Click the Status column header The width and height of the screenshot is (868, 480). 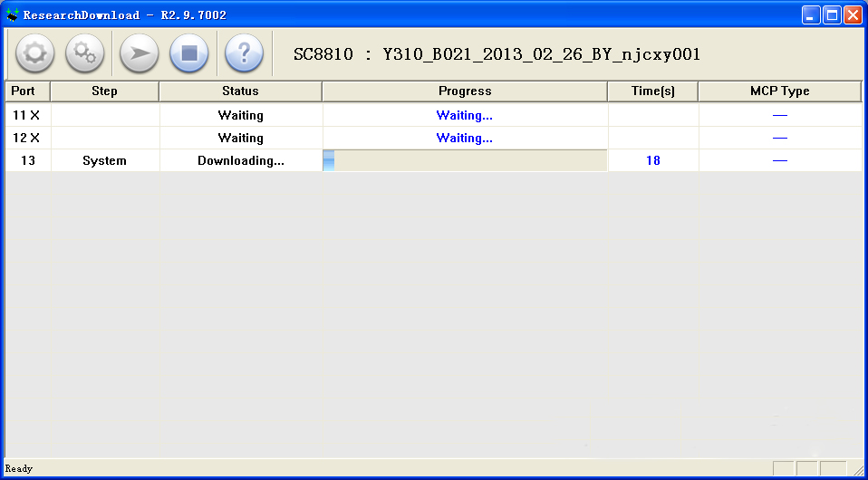[x=240, y=91]
